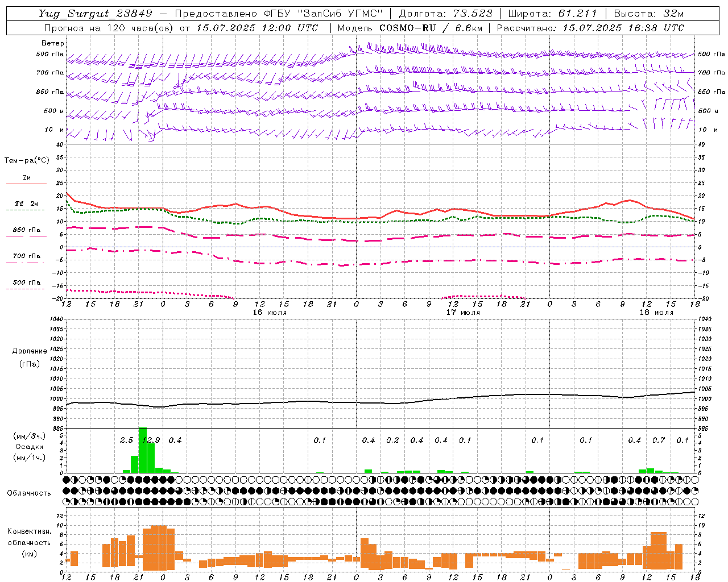This screenshot has height=582, width=728.
Task: Click the tallest green precipitation bar
Action: click(x=143, y=450)
